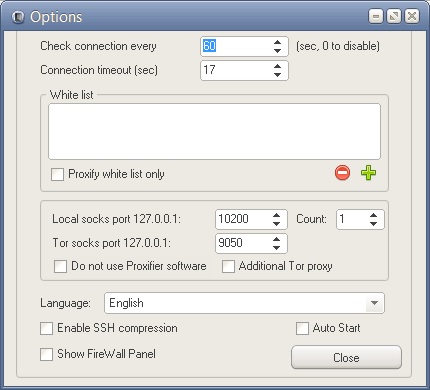430x390 pixels.
Task: Increase Local socks port value
Action: pos(276,215)
